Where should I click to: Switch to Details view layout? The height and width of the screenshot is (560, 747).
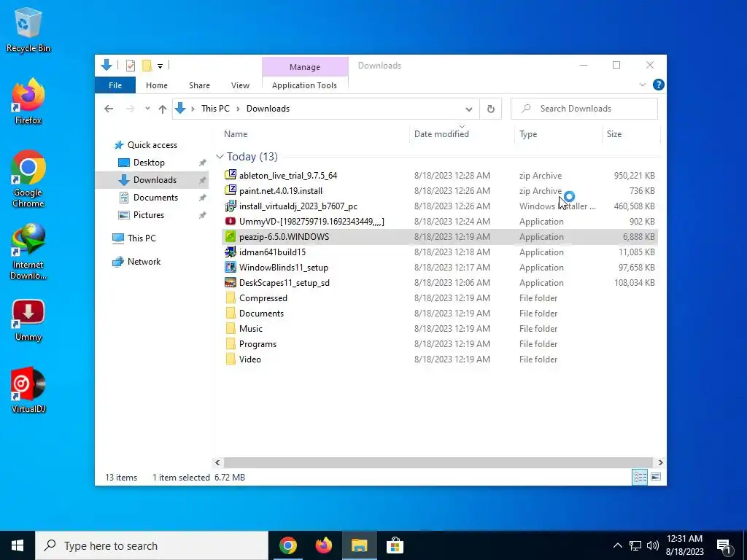pyautogui.click(x=640, y=477)
